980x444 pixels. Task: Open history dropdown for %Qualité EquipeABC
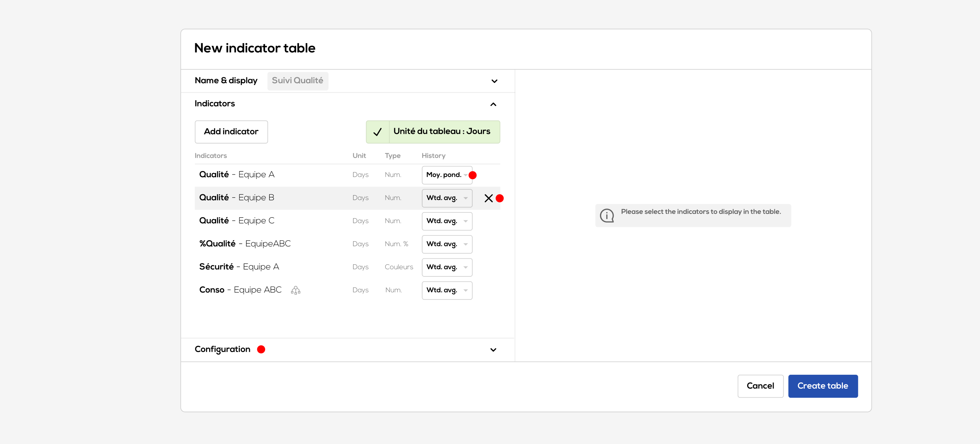pyautogui.click(x=446, y=244)
